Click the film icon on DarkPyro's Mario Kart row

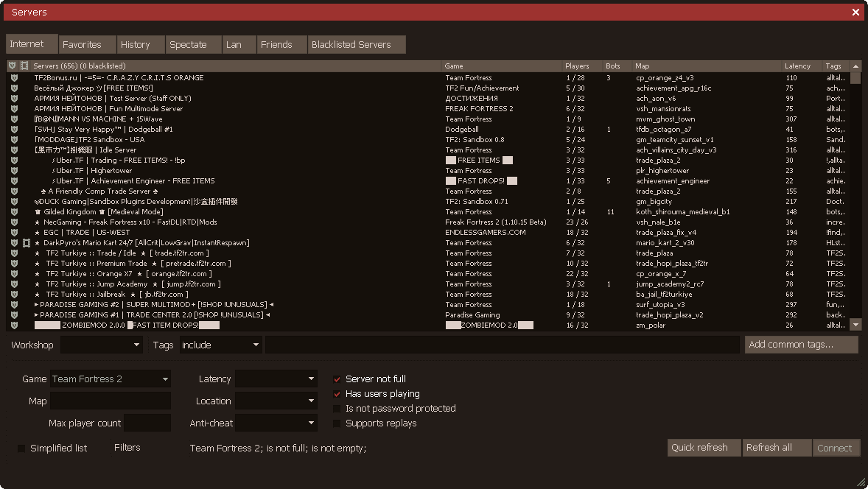point(24,243)
